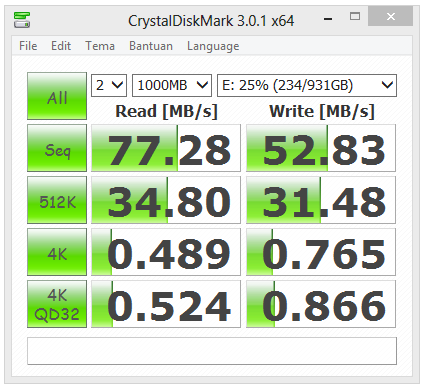This screenshot has width=423, height=388.
Task: Click the Read [MB/s] column header
Action: tap(166, 111)
